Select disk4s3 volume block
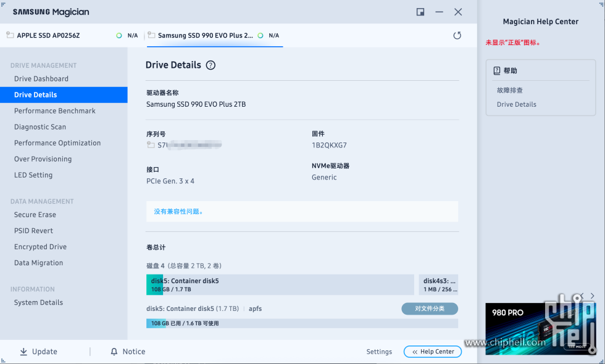 [438, 284]
